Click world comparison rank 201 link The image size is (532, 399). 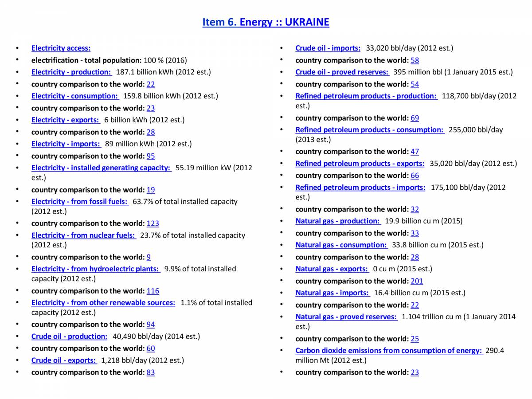click(416, 281)
